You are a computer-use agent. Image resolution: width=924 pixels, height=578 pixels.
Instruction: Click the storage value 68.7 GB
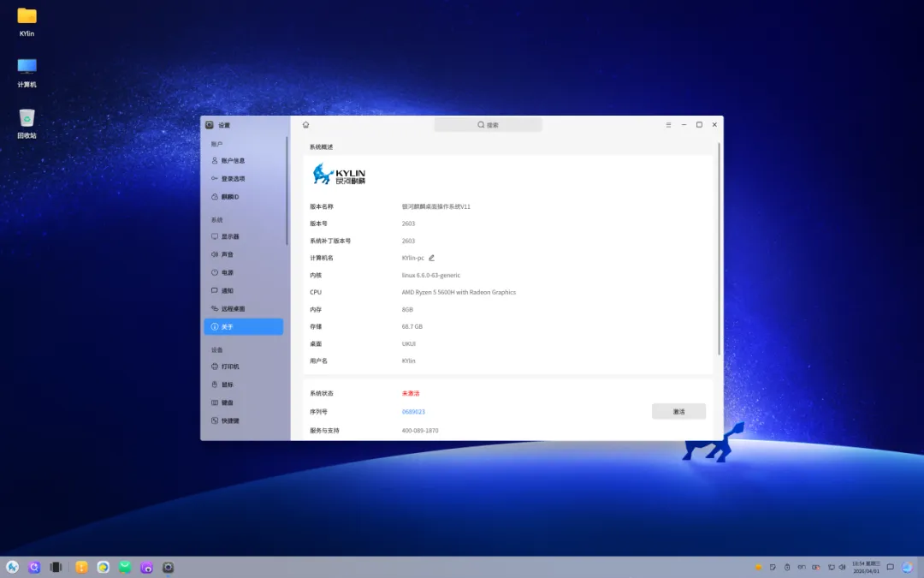click(412, 327)
